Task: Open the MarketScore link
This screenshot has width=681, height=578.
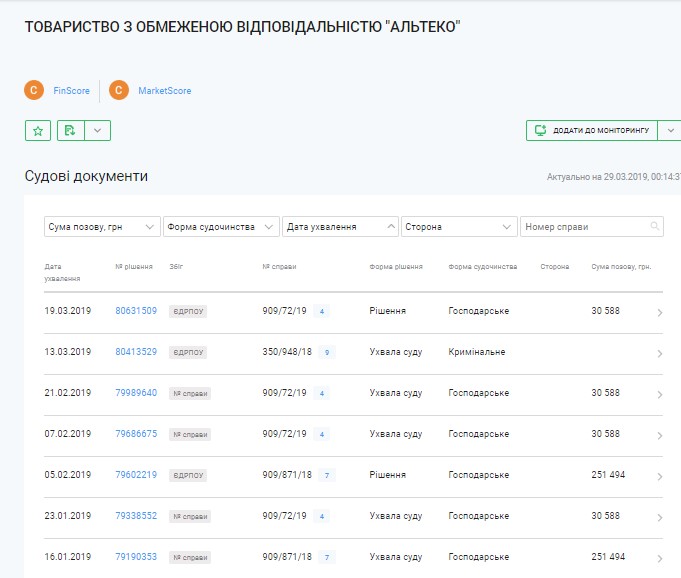Action: click(164, 91)
